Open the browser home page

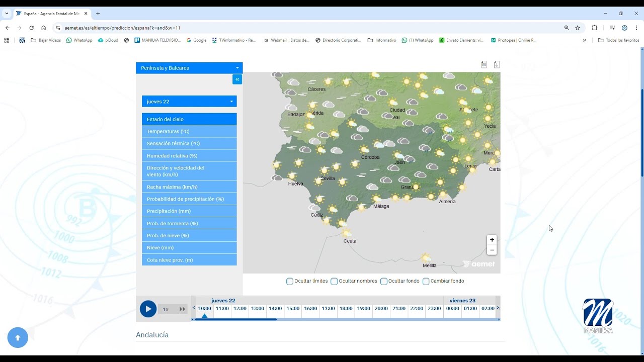click(43, 28)
